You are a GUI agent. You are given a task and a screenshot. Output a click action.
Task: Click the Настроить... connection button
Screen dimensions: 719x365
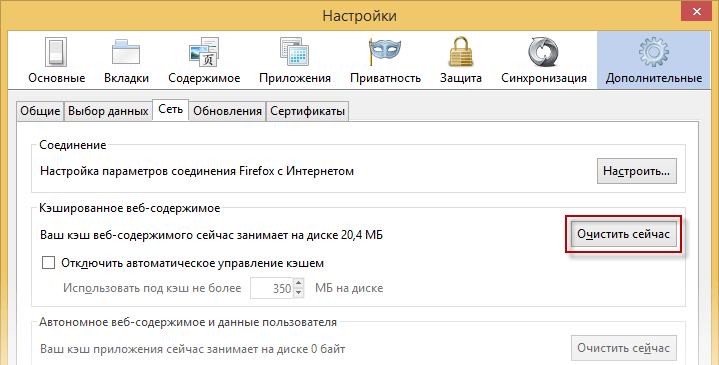pos(636,171)
